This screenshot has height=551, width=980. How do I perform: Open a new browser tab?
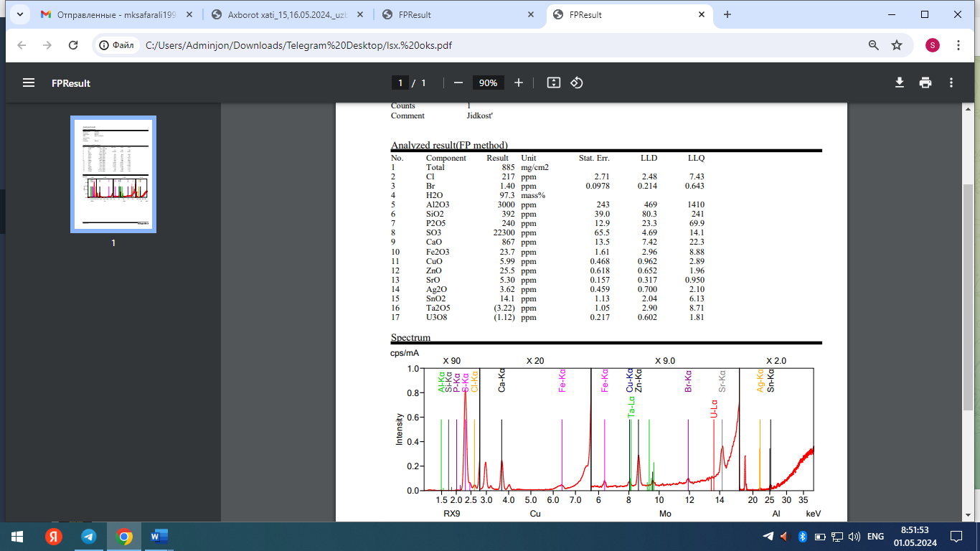point(727,14)
